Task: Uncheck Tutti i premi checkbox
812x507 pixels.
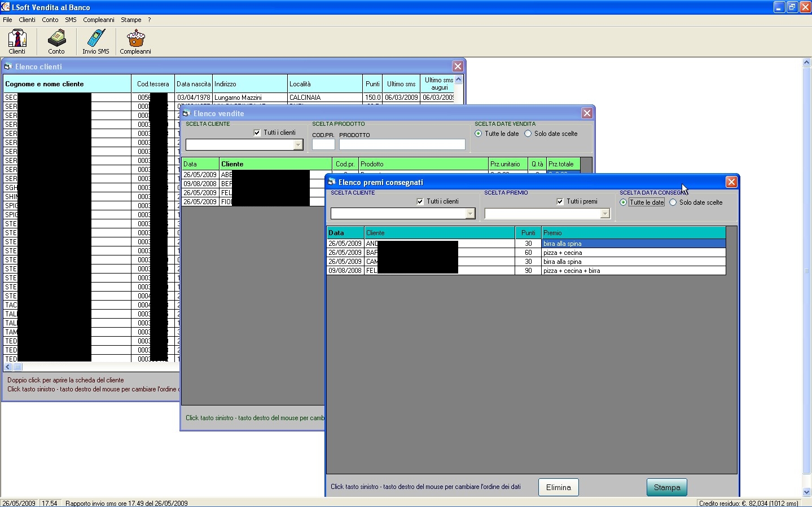Action: click(560, 201)
